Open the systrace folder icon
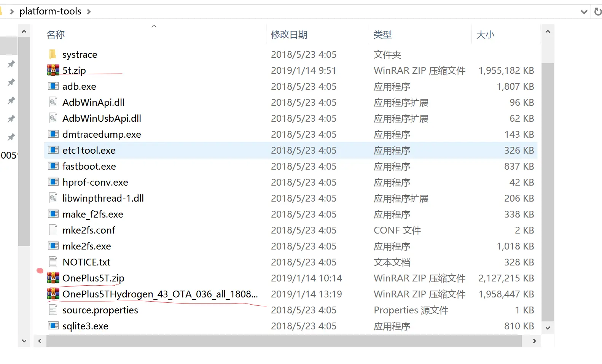Image resolution: width=602 pixels, height=364 pixels. (53, 54)
